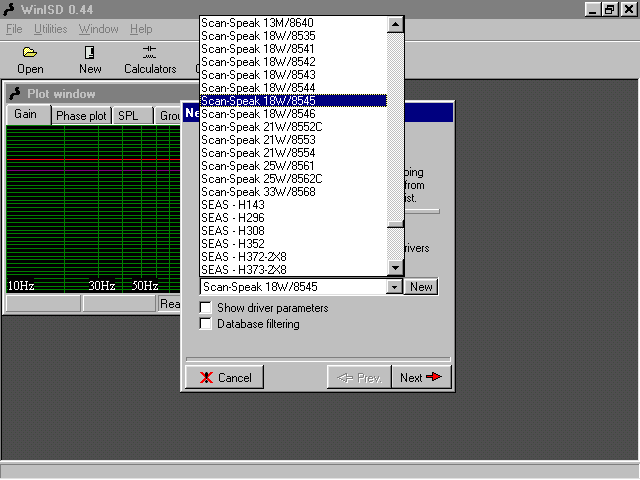Screen dimensions: 640x480
Task: Click the 50Hz axis label in plot
Action: [145, 285]
